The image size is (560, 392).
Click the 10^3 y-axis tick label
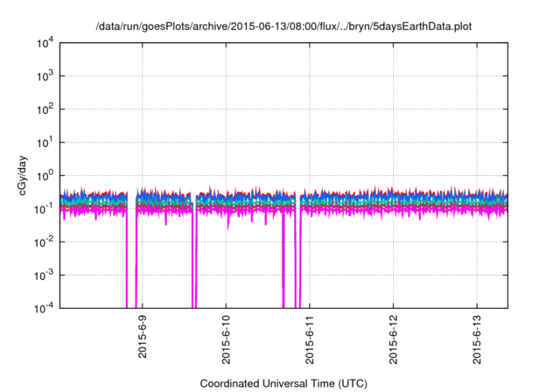45,76
